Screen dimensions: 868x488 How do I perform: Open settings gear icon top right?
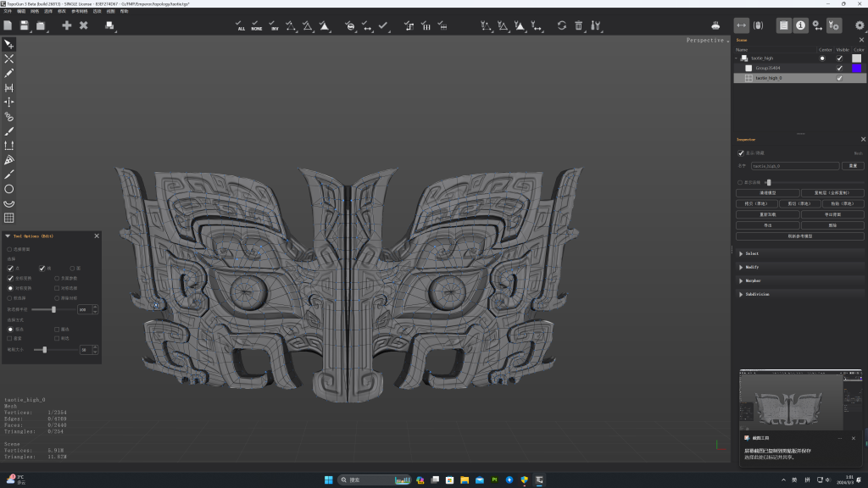(860, 25)
